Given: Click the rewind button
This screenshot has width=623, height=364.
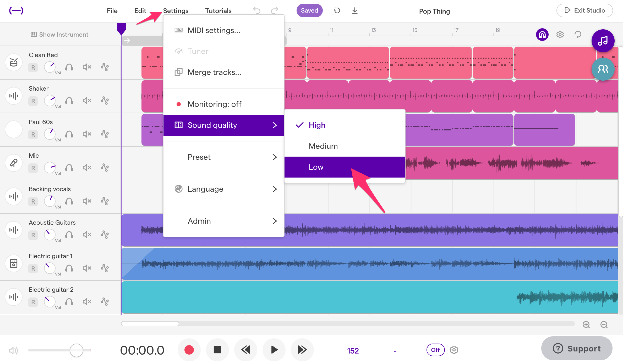Looking at the screenshot, I should [x=246, y=350].
